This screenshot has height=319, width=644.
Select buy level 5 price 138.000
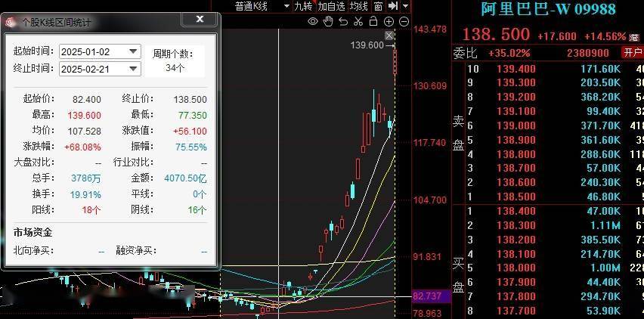coord(516,268)
